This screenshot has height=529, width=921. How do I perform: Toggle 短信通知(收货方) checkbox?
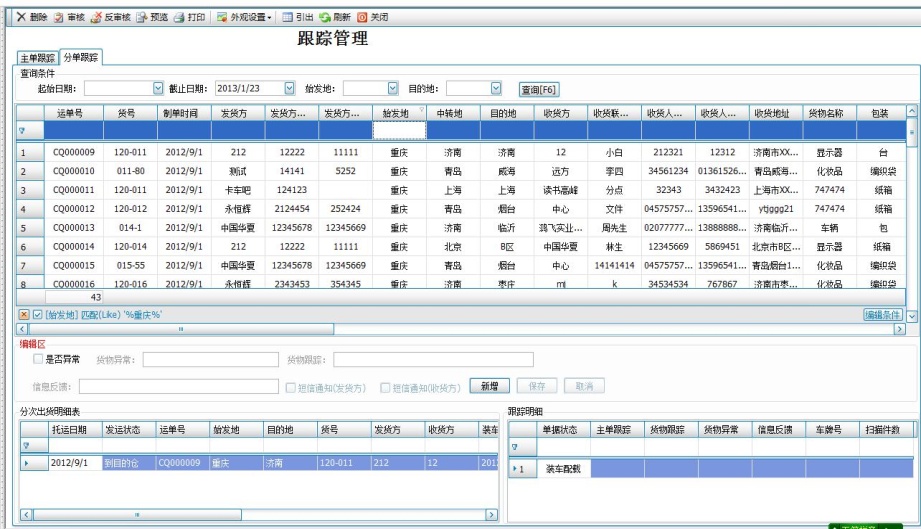click(385, 388)
